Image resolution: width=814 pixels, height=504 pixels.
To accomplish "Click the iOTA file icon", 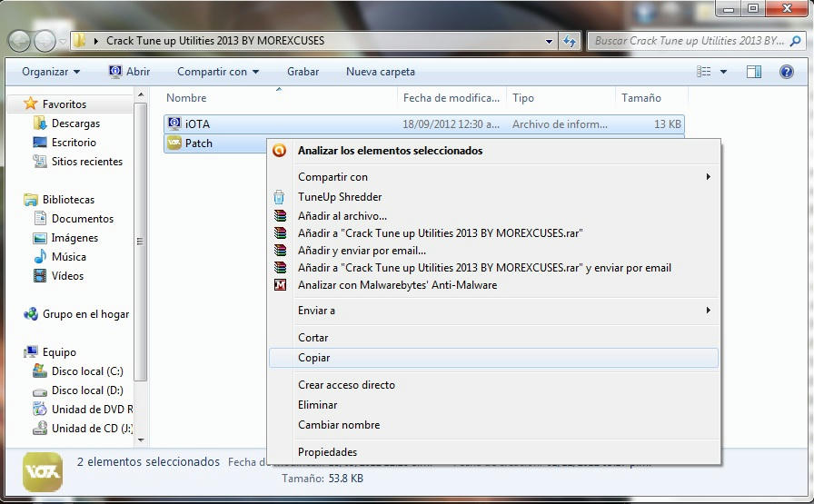I will (174, 124).
